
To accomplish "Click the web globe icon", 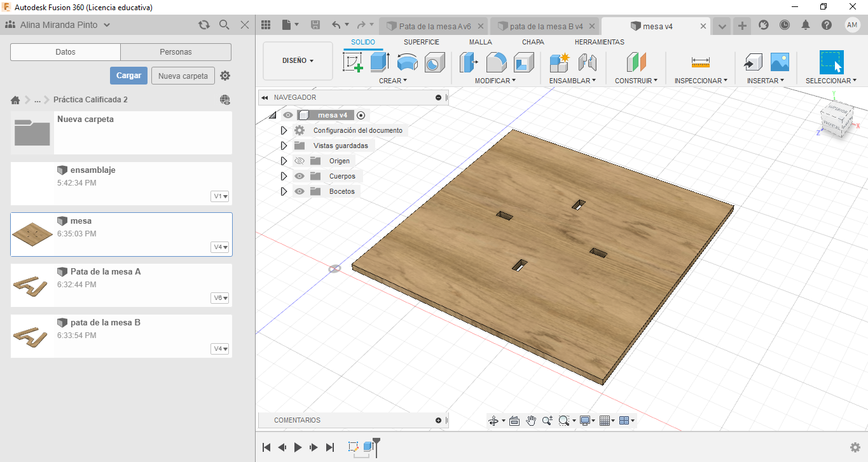I will [x=225, y=100].
